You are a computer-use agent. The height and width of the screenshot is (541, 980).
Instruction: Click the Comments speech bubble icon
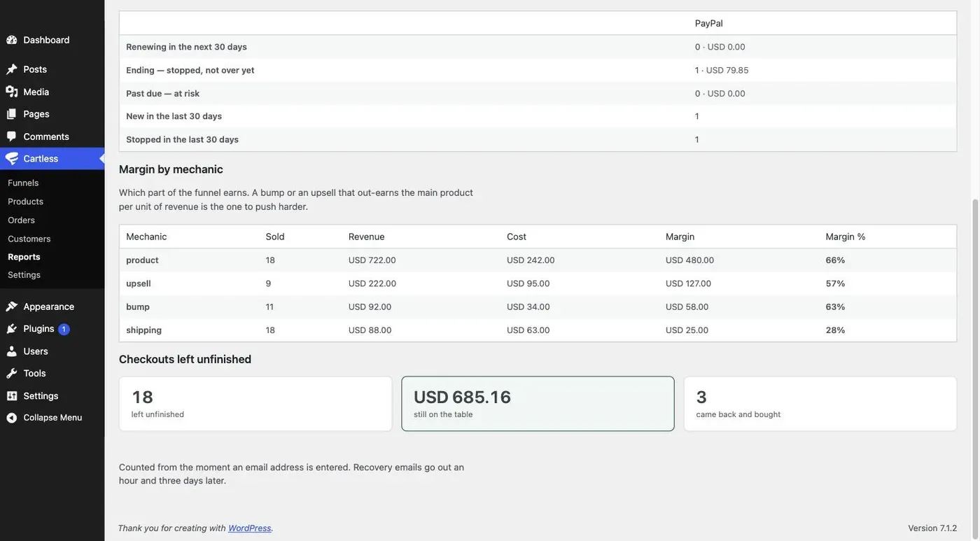12,136
